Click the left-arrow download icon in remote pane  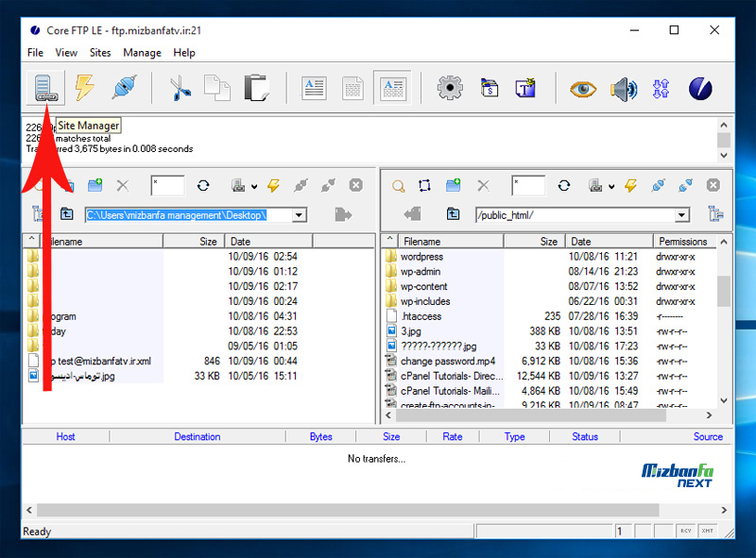point(413,214)
